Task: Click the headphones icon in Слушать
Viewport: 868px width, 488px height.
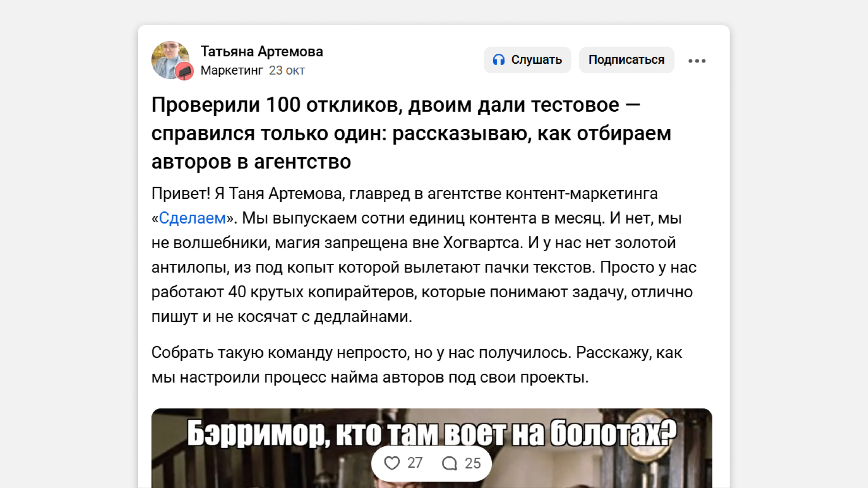Action: click(499, 60)
